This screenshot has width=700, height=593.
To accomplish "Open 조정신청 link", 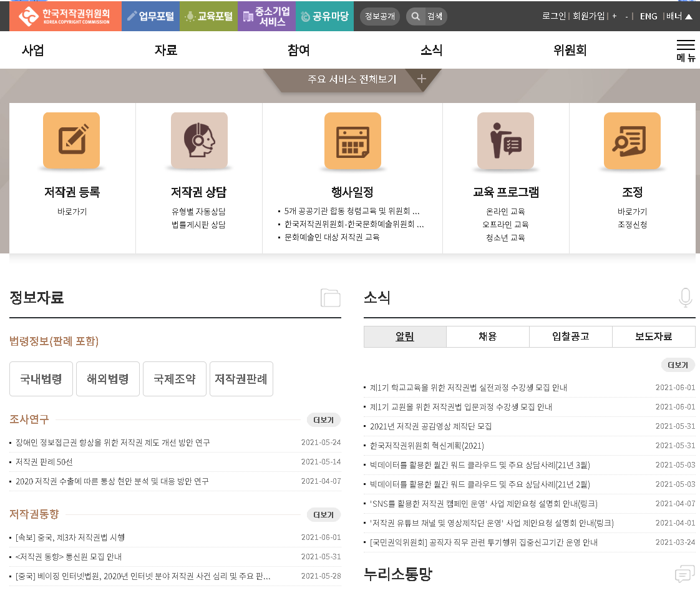I will click(x=632, y=225).
